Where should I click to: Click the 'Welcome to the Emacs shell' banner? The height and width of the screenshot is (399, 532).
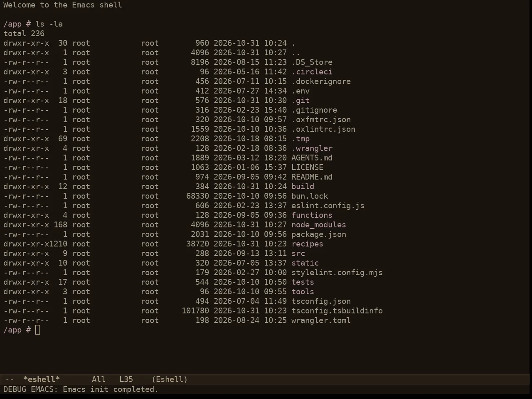coord(63,5)
